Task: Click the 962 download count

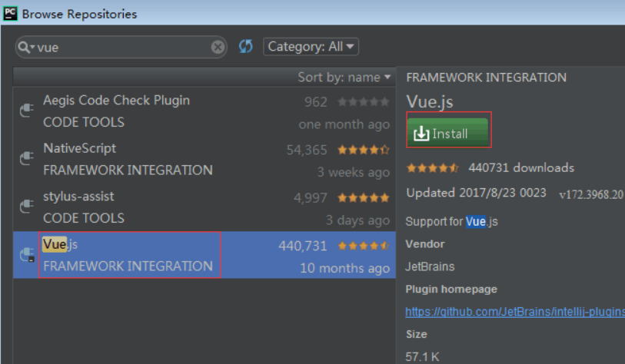Action: tap(316, 102)
